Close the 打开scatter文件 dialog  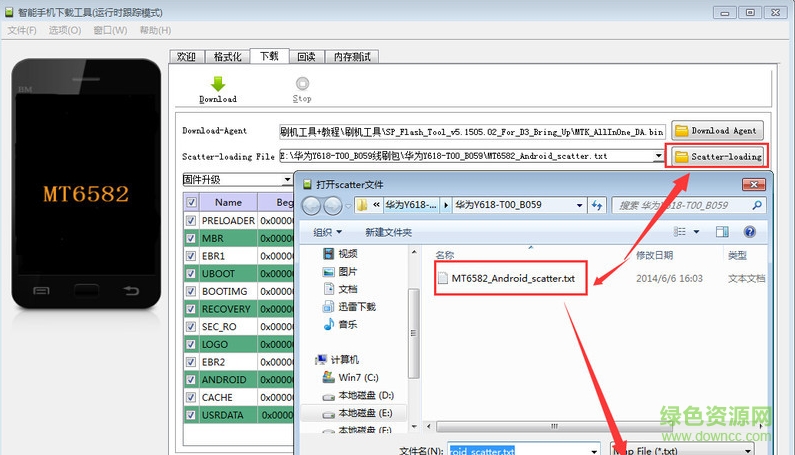[x=753, y=185]
